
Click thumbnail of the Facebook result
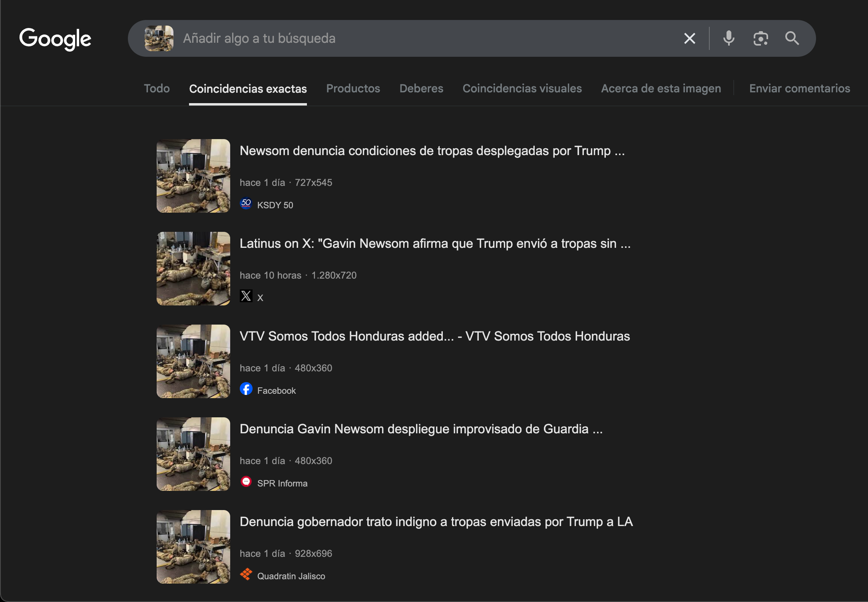[193, 361]
